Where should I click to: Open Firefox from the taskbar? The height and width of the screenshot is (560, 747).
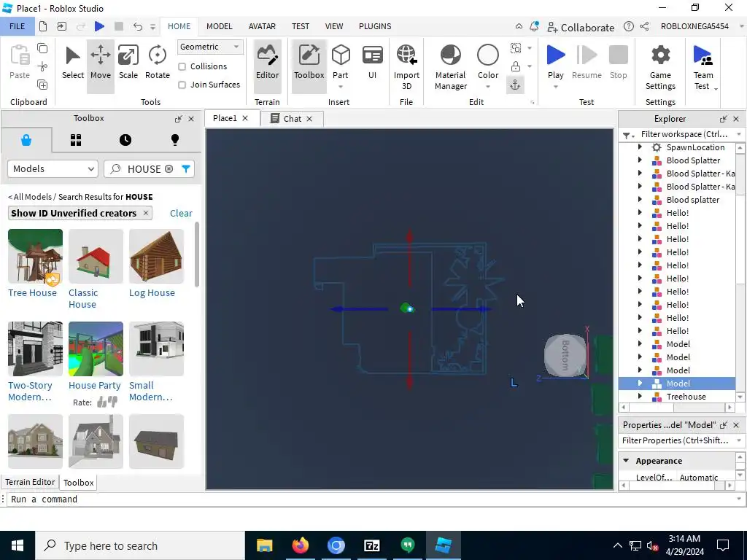[x=300, y=545]
